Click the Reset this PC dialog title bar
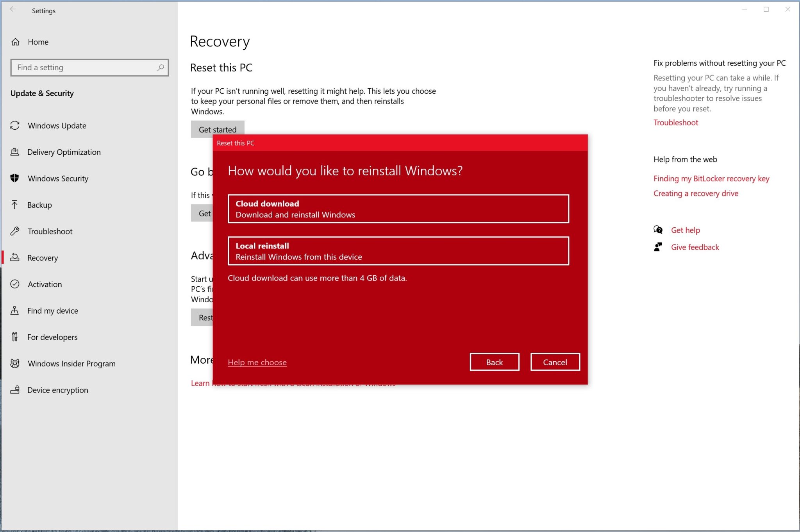The image size is (800, 532). point(400,143)
